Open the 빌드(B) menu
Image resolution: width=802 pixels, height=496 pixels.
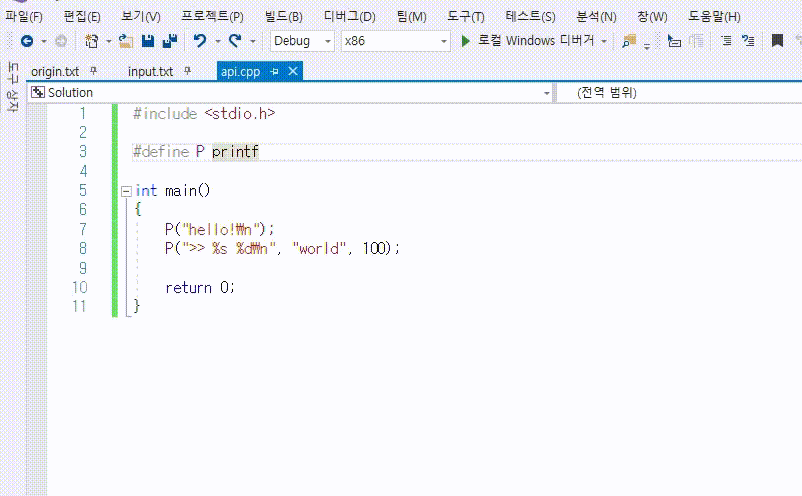pos(283,16)
